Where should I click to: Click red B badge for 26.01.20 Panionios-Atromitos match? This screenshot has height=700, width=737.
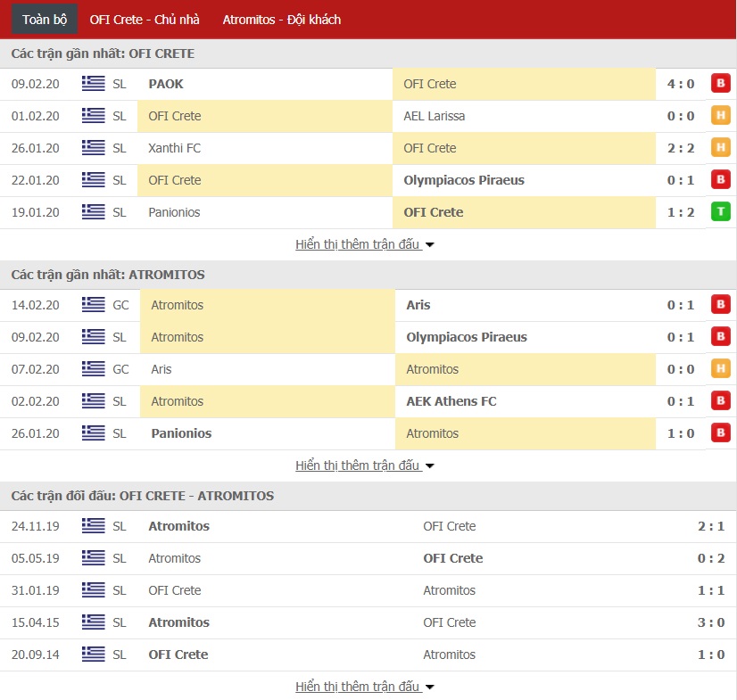[x=721, y=432]
